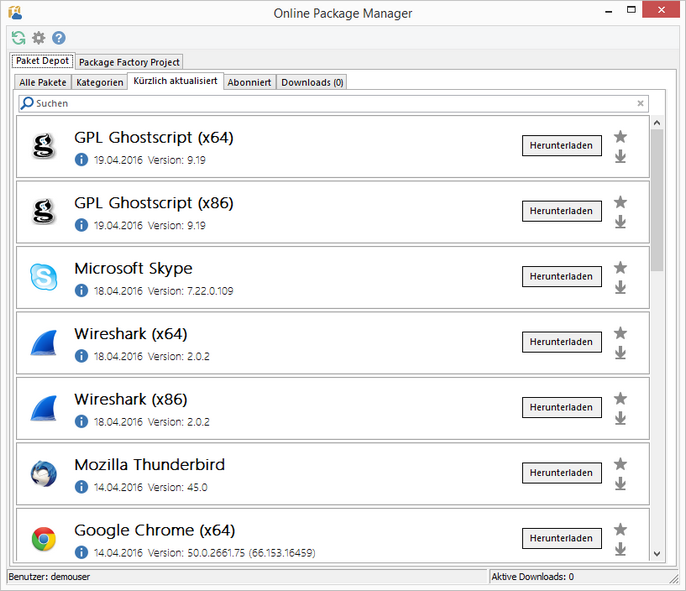Show the Downloads (0) tab
This screenshot has width=686, height=591.
pyautogui.click(x=312, y=82)
